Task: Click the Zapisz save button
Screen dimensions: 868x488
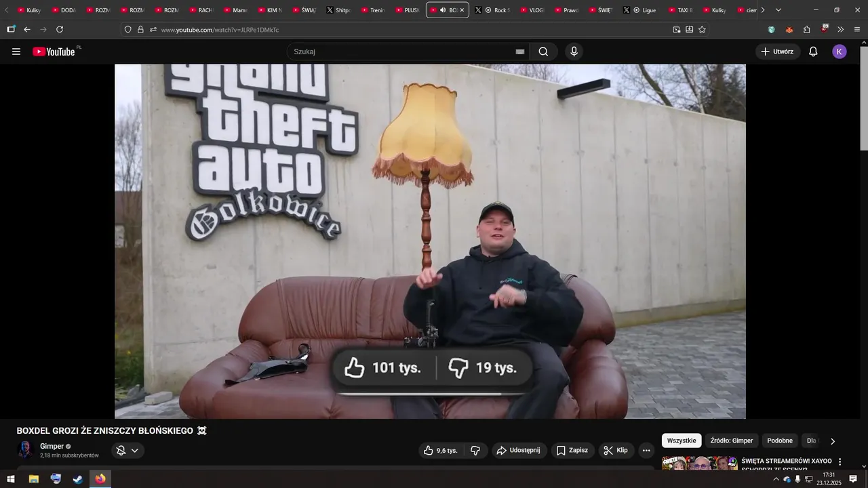Action: [572, 450]
